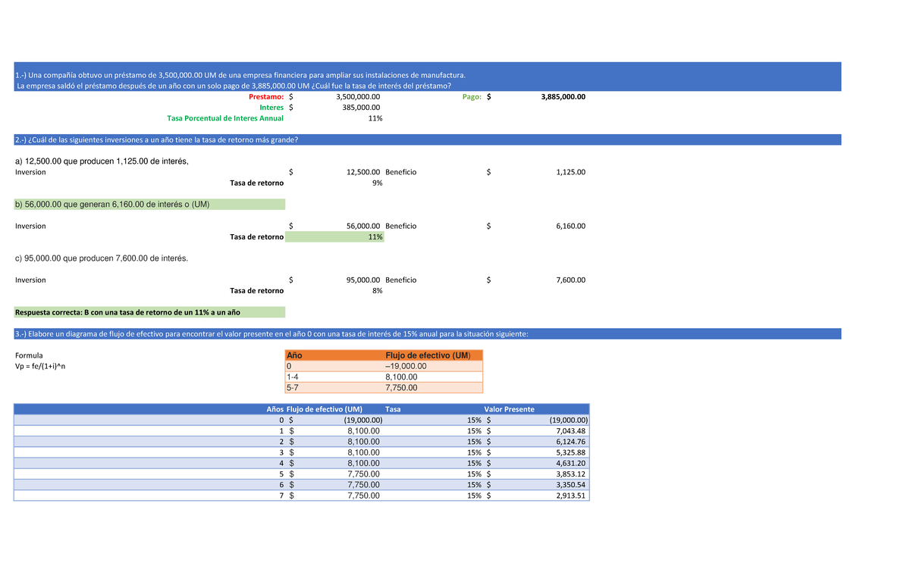
Task: Select the '–19,000.00' cell in the orange table
Action: click(406, 366)
